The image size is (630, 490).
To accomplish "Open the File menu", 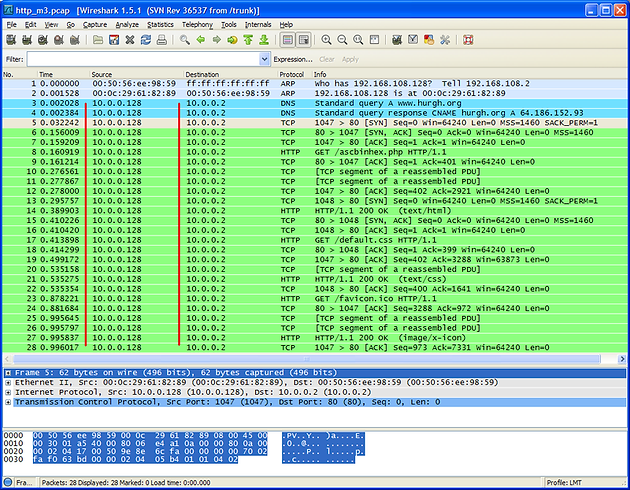I will click(12, 24).
